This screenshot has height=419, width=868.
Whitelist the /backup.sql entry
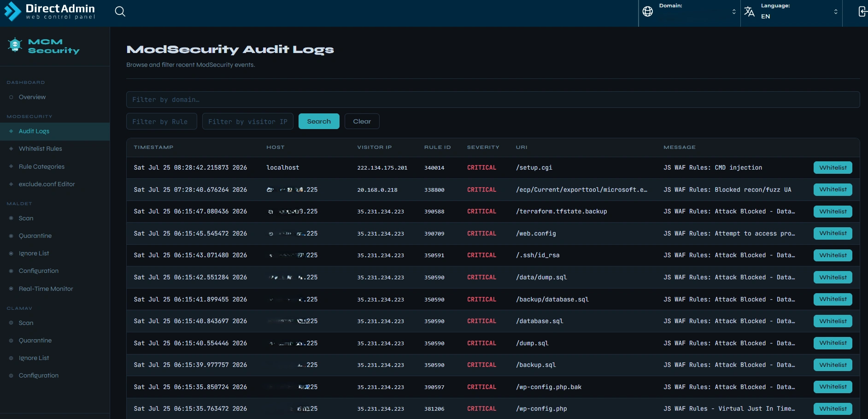coord(833,365)
